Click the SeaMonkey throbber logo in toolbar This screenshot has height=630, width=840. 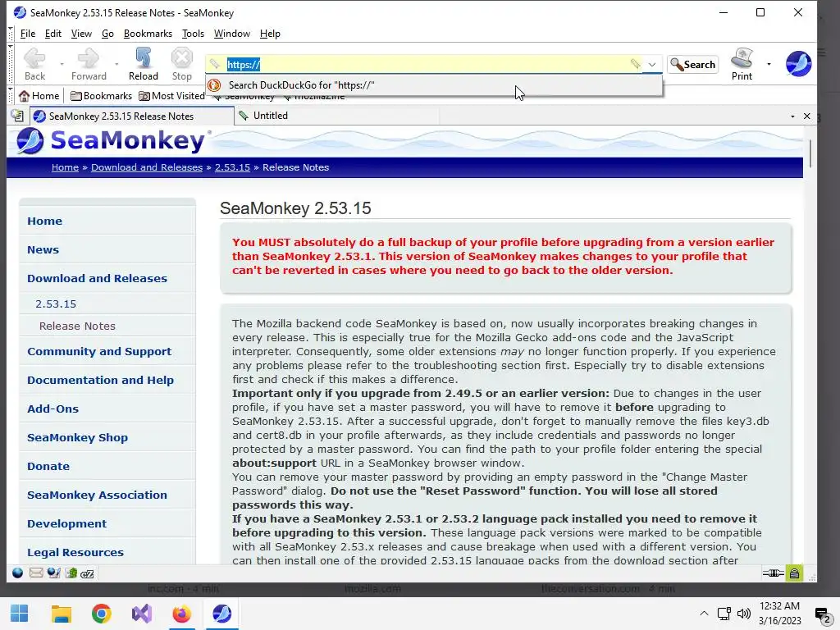(798, 64)
